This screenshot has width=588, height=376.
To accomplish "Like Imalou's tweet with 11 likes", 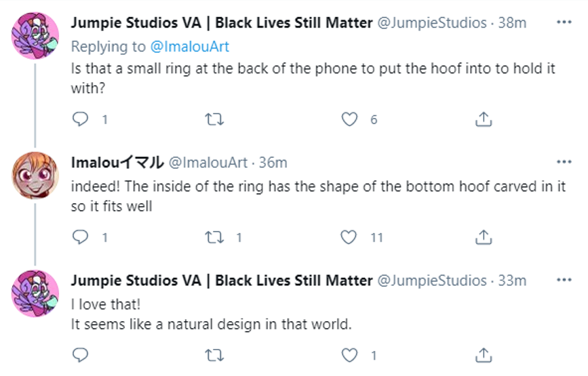I will click(349, 237).
